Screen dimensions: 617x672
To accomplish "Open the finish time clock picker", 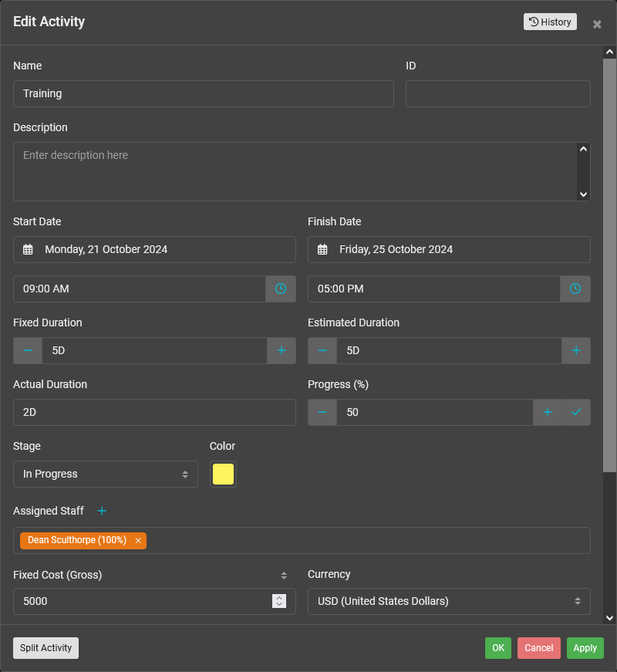I will click(x=575, y=289).
